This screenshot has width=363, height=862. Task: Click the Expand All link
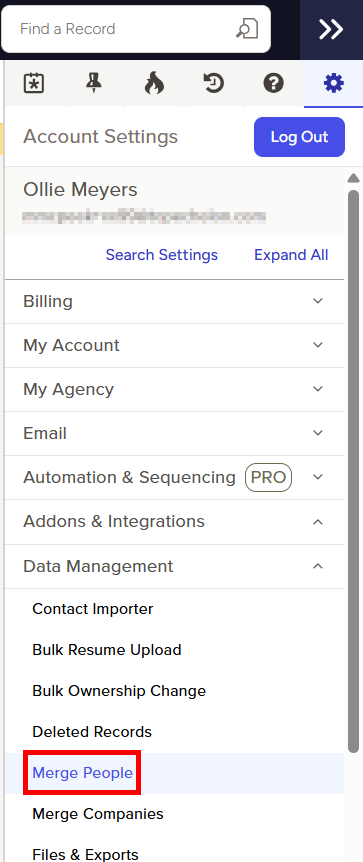pos(291,255)
